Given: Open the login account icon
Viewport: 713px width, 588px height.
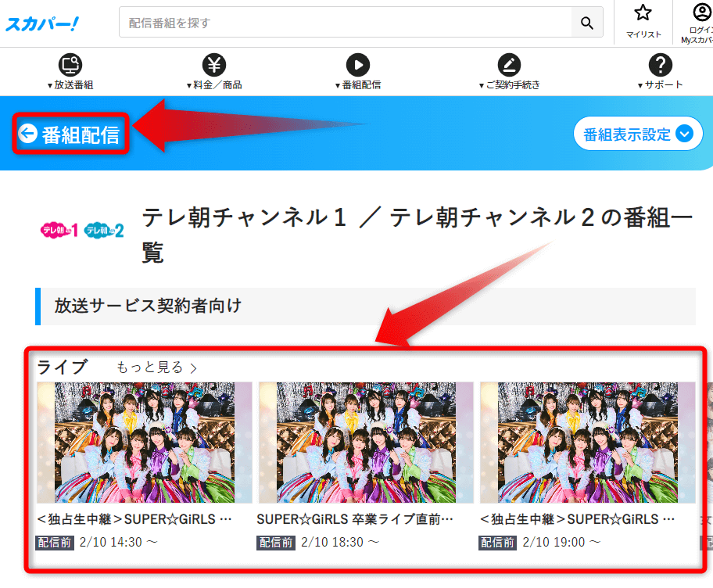Looking at the screenshot, I should (701, 13).
